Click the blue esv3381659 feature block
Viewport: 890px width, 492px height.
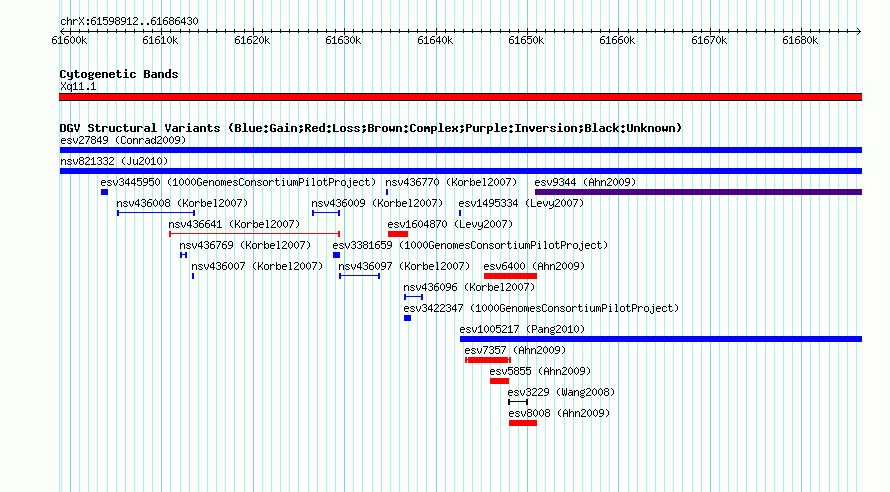coord(337,255)
